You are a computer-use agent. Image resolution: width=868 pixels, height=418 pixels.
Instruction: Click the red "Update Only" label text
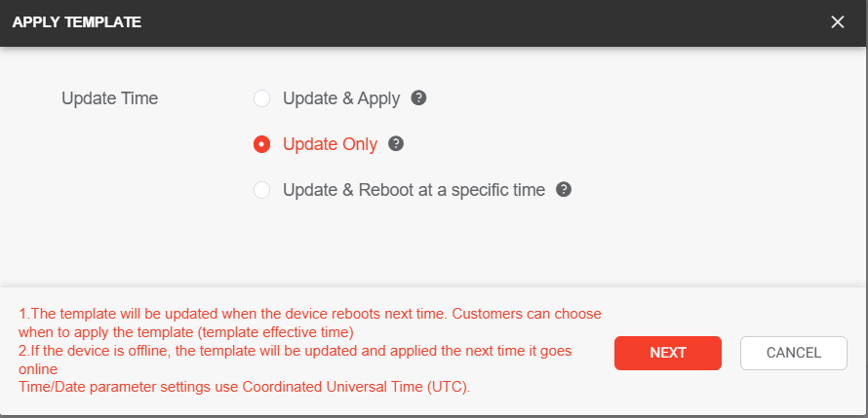330,144
